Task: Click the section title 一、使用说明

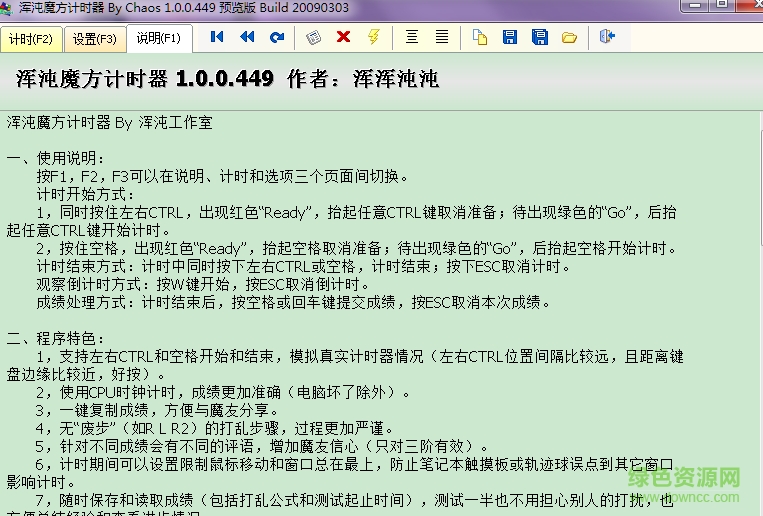Action: pyautogui.click(x=55, y=158)
